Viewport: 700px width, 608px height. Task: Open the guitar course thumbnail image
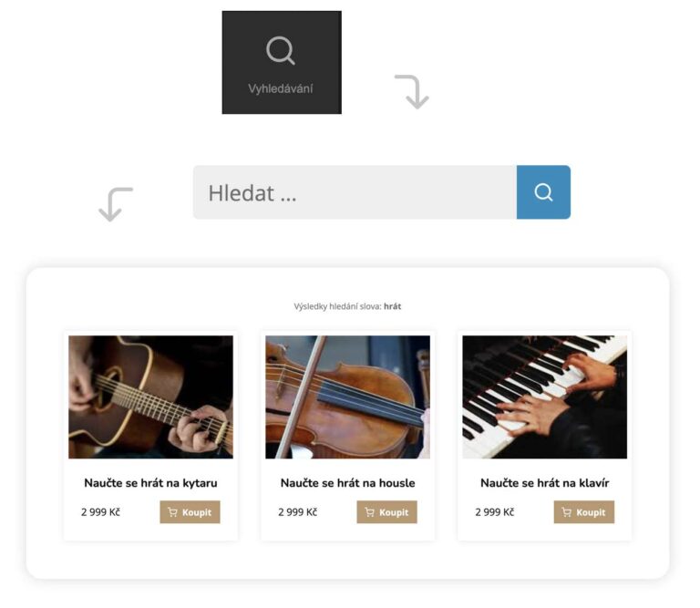tap(150, 397)
